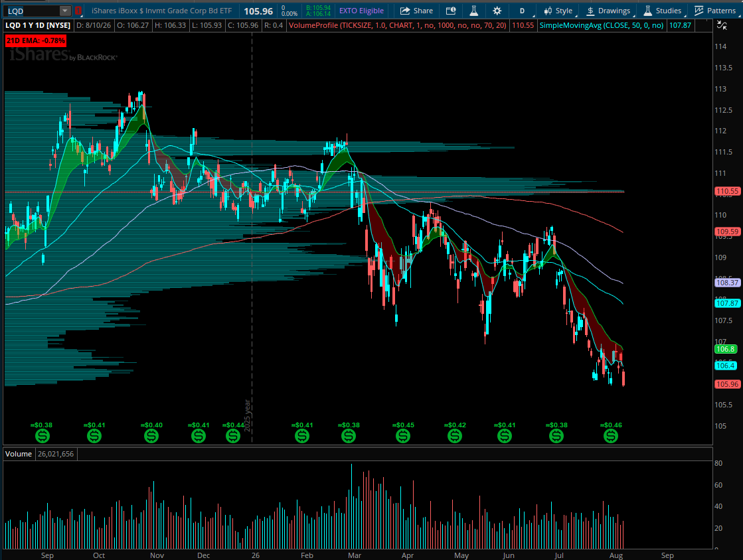The width and height of the screenshot is (743, 560).
Task: Click the Share arrow icon in toolbar
Action: [404, 11]
